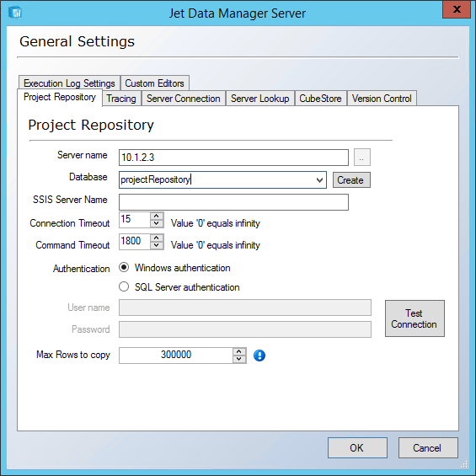Increase Max Rows to copy value

coord(239,351)
